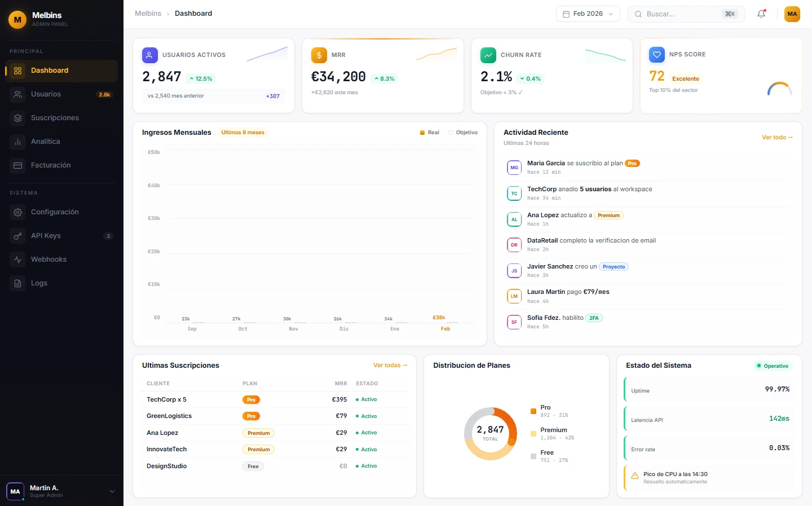Select the Dashboard grid icon in sidebar
This screenshot has height=506, width=812.
(x=17, y=71)
